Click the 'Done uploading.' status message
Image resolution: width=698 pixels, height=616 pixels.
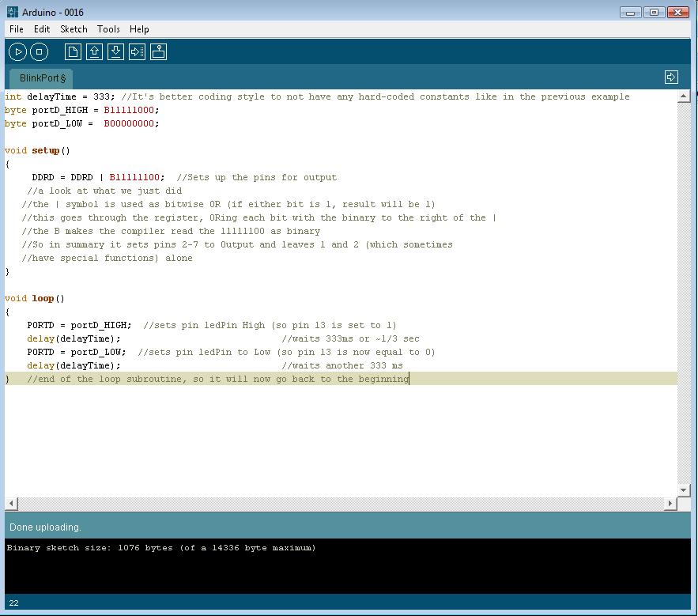click(x=45, y=527)
